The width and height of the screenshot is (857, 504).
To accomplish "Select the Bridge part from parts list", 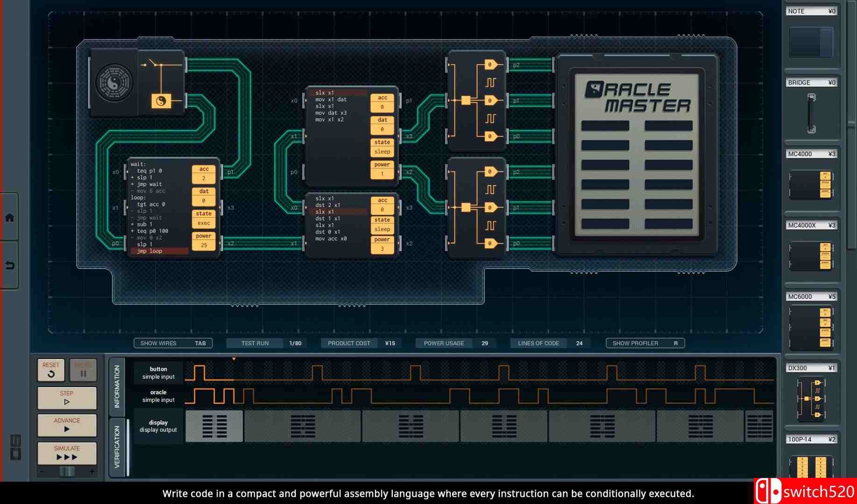I will (811, 113).
